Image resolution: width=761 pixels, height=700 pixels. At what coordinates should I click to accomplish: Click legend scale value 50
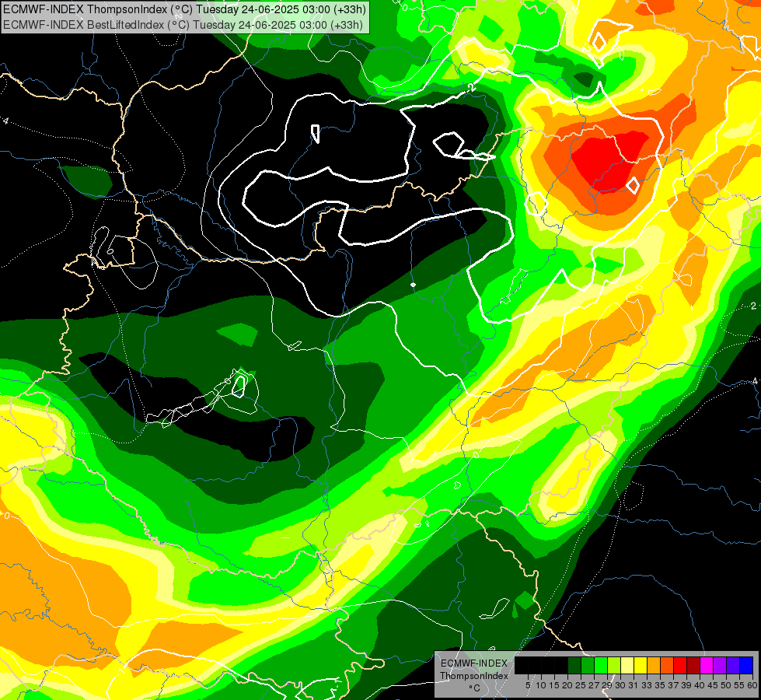[726, 685]
